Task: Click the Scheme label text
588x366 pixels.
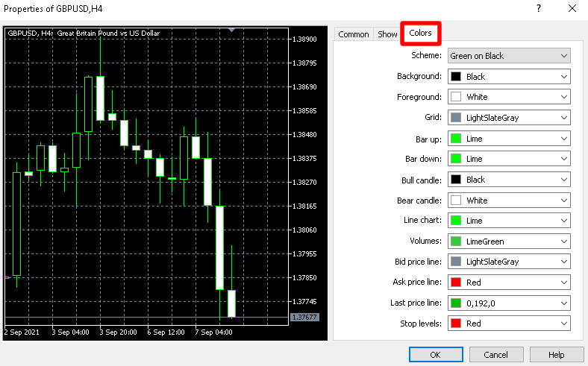Action: pos(426,55)
